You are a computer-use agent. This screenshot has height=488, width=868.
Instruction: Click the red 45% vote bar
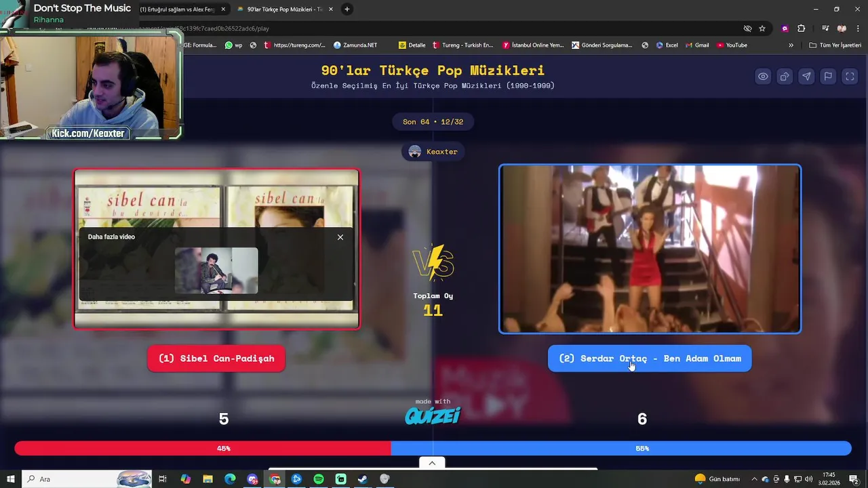(x=203, y=448)
